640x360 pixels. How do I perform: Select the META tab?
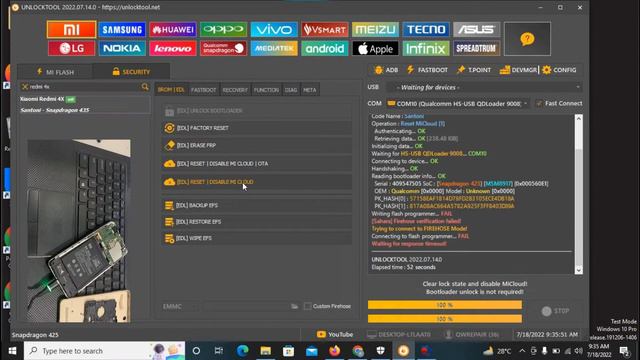point(310,90)
